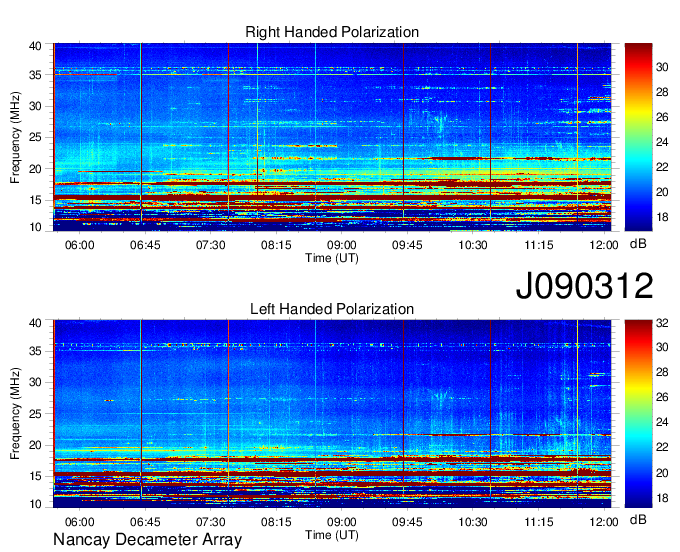This screenshot has height=552, width=680.
Task: Click the 08:15 tick on upper time axis
Action: (x=276, y=245)
